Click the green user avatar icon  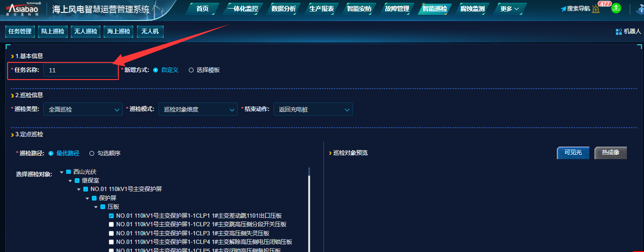[x=616, y=9]
